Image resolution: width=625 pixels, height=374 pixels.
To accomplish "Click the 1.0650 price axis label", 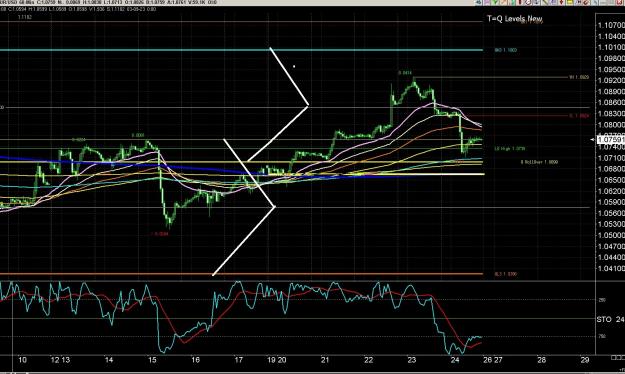I will pyautogui.click(x=611, y=180).
